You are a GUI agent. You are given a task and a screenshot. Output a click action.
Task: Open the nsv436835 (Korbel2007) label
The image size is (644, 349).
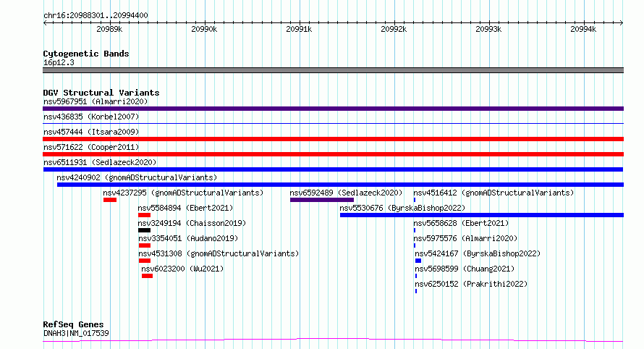91,117
